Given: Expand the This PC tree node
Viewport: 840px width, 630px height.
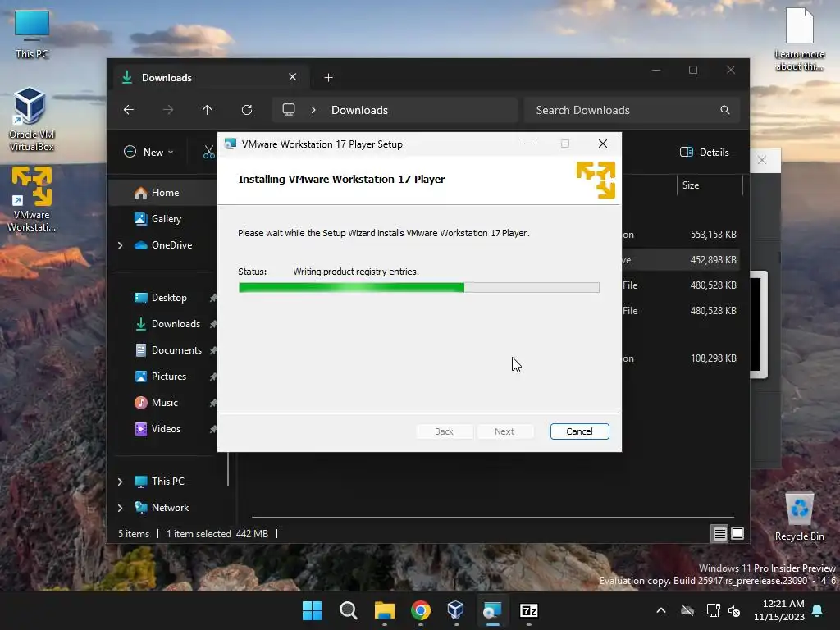Looking at the screenshot, I should click(x=120, y=482).
